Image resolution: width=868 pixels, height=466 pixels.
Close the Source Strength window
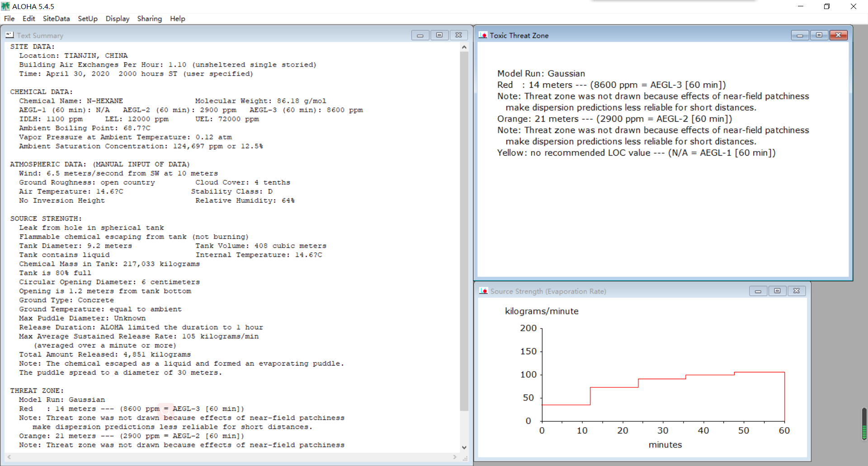coord(797,291)
